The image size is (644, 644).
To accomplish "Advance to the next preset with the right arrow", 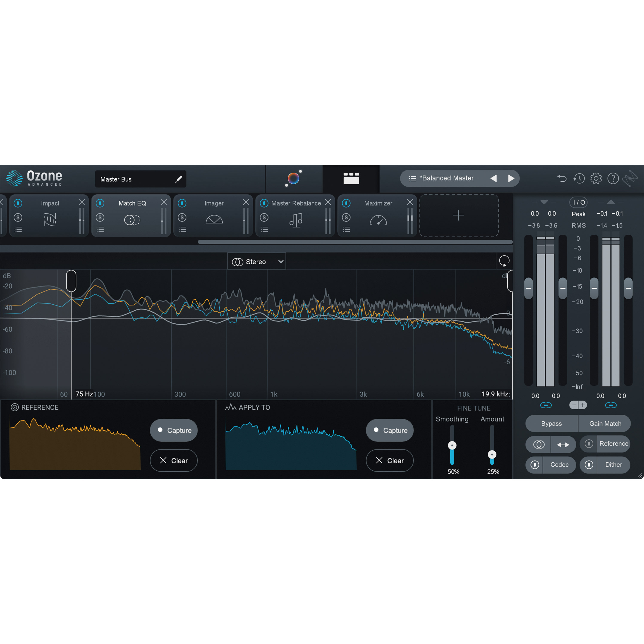I will click(x=511, y=178).
